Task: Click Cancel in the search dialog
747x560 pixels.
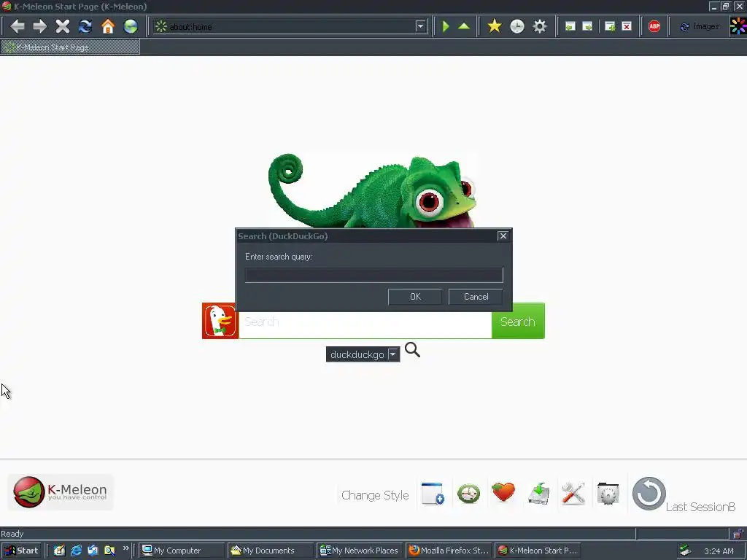Action: (x=476, y=297)
